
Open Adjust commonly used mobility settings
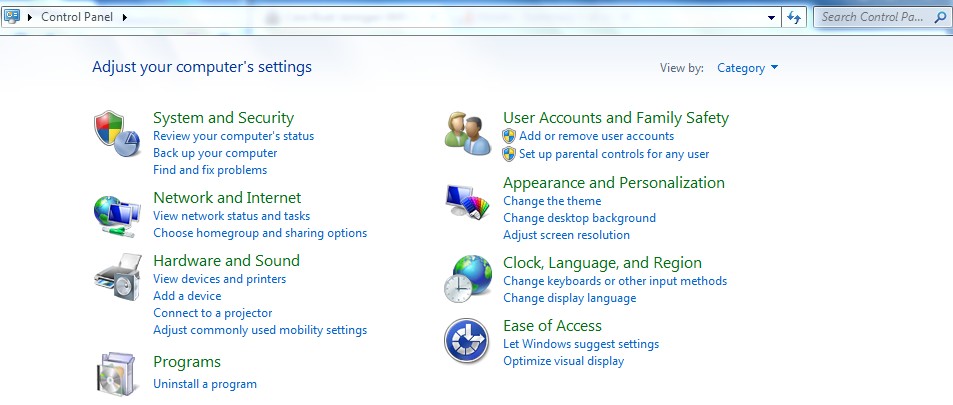(260, 330)
